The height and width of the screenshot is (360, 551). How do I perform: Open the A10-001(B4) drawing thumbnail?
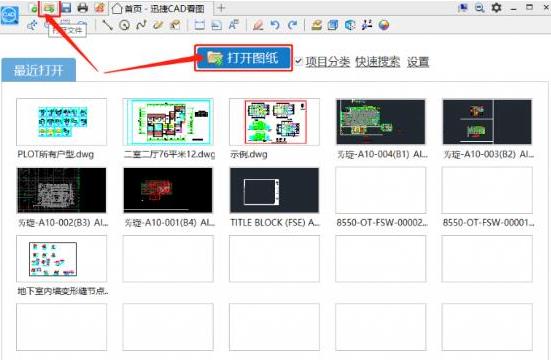tap(168, 190)
